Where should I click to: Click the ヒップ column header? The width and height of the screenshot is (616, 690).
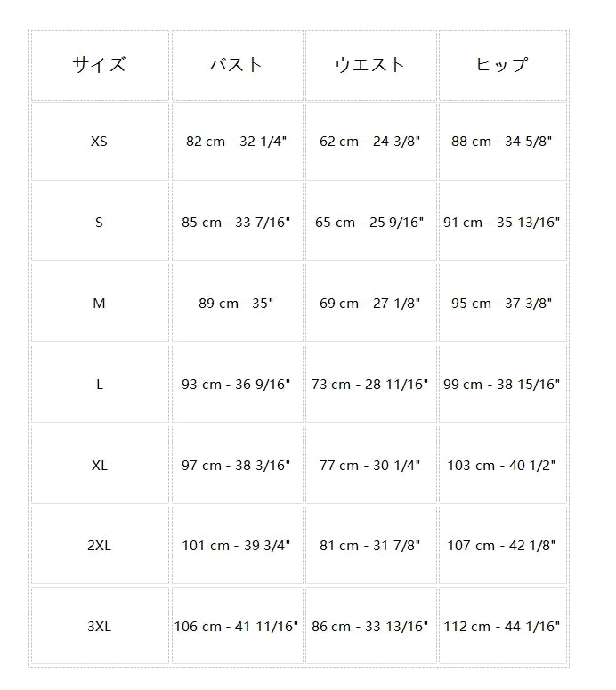pos(501,65)
